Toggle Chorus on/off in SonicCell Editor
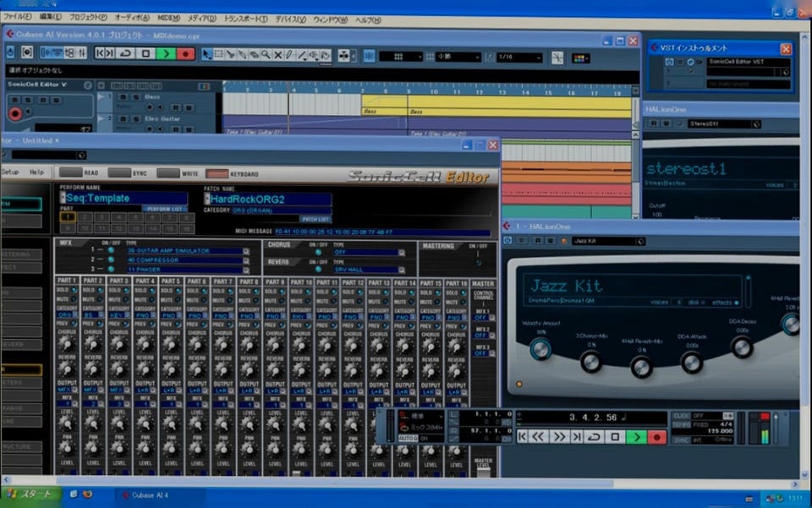Viewport: 812px width, 508px height. (318, 251)
